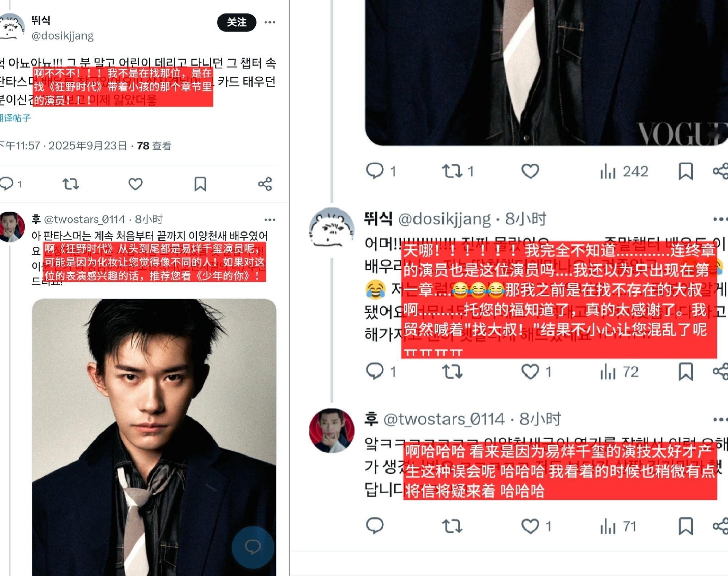Tap the floating blue compose reply button
Viewport: 728px width, 576px height.
point(253,547)
